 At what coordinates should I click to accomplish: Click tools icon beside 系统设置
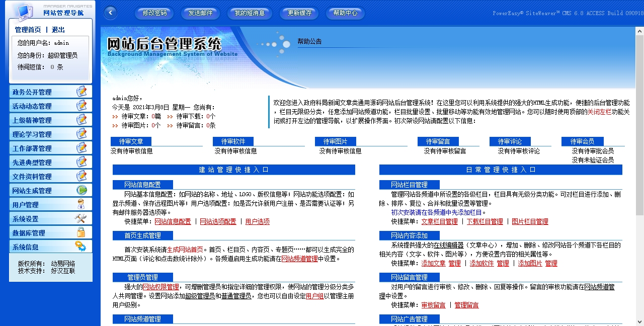[x=81, y=218]
